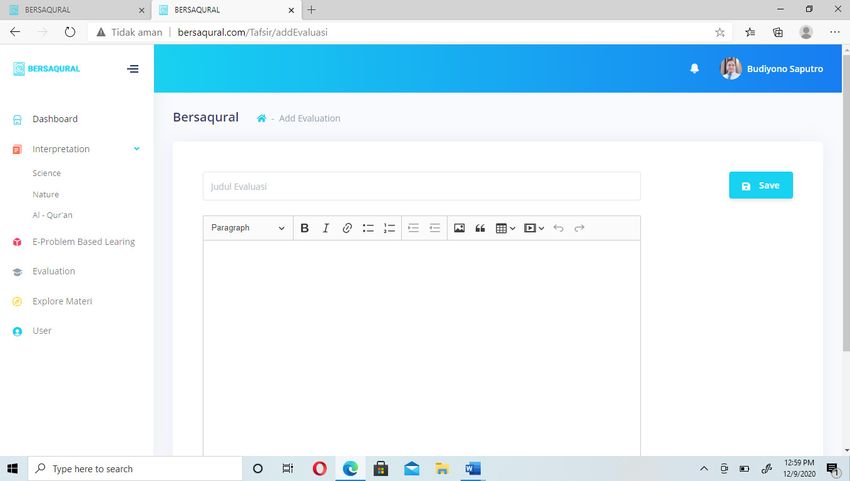Open Task View on the taskbar

[288, 469]
